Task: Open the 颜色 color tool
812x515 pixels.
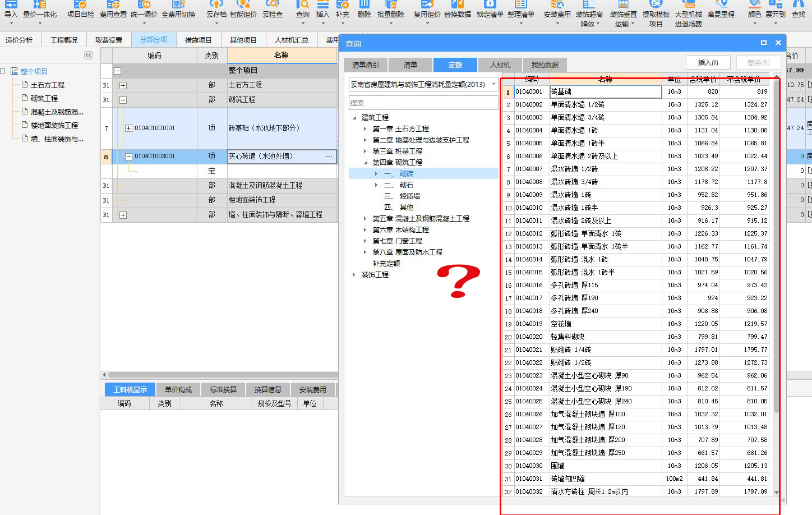Action: [755, 10]
